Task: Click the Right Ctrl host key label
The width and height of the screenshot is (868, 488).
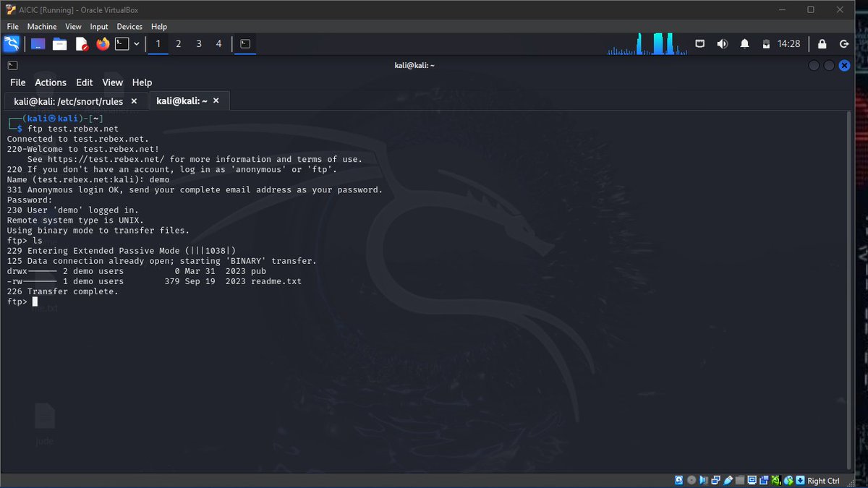Action: [824, 481]
